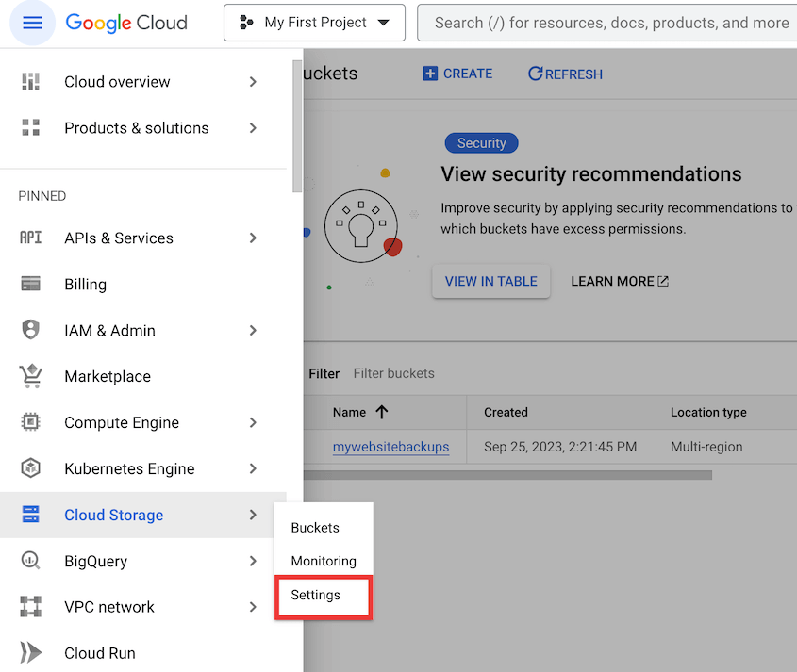797x672 pixels.
Task: Expand the Cloud Storage chevron
Action: (x=253, y=515)
